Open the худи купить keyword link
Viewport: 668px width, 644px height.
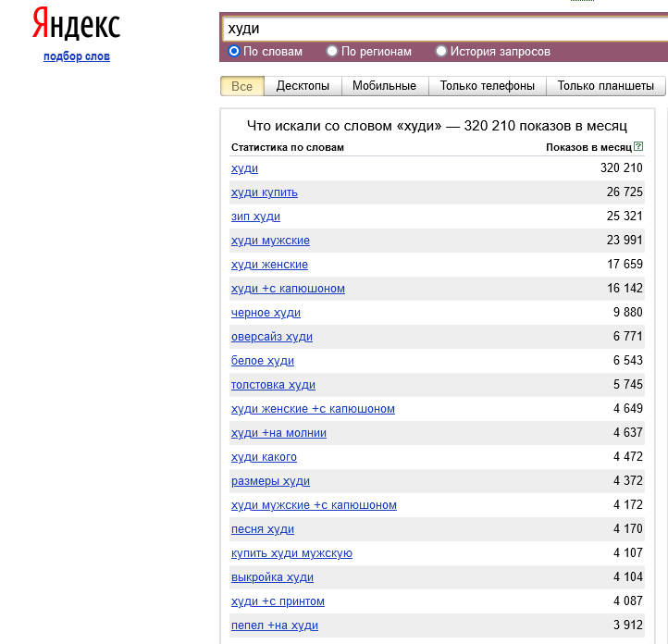click(x=265, y=192)
